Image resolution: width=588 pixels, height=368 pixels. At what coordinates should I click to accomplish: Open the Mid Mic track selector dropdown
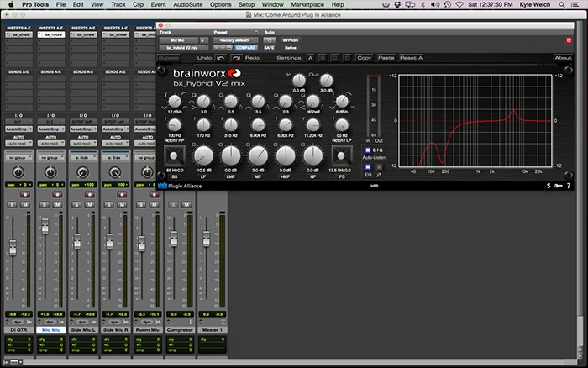pyautogui.click(x=178, y=40)
